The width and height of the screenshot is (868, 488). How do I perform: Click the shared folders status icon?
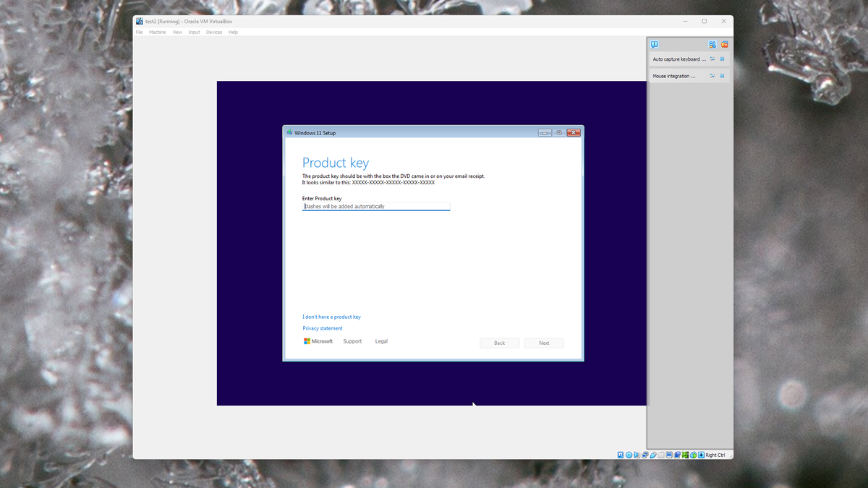pos(660,454)
